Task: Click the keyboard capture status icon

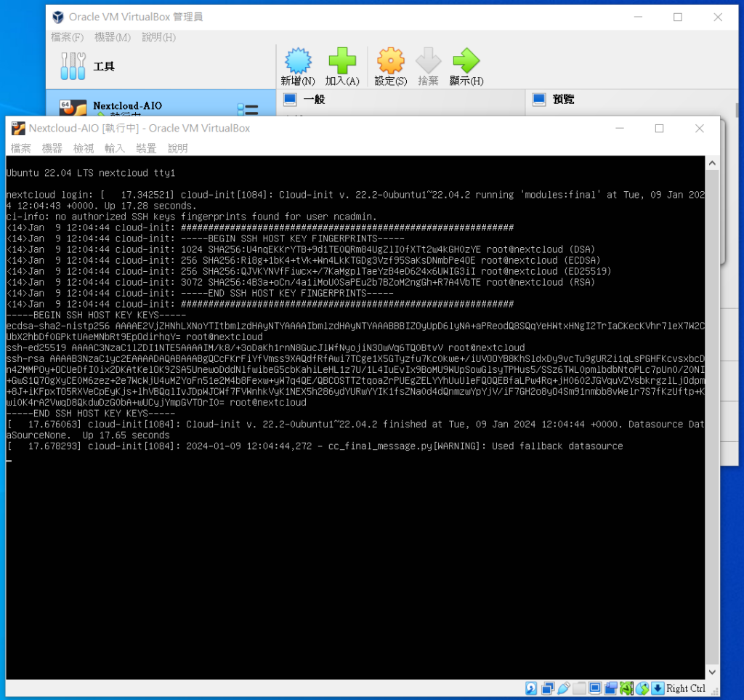Action: click(658, 688)
